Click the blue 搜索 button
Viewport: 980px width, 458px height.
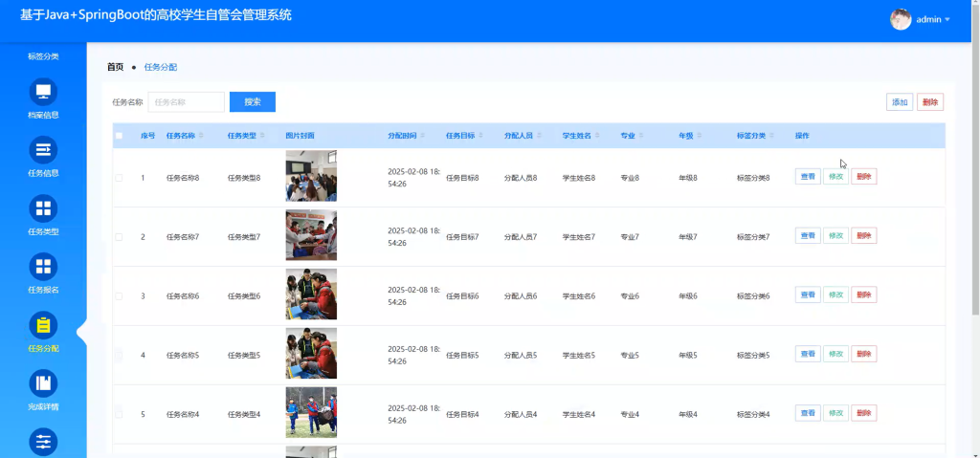tap(253, 102)
